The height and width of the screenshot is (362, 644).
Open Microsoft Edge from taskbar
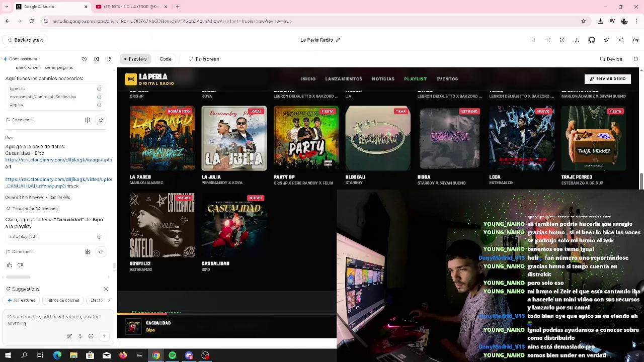[x=57, y=355]
